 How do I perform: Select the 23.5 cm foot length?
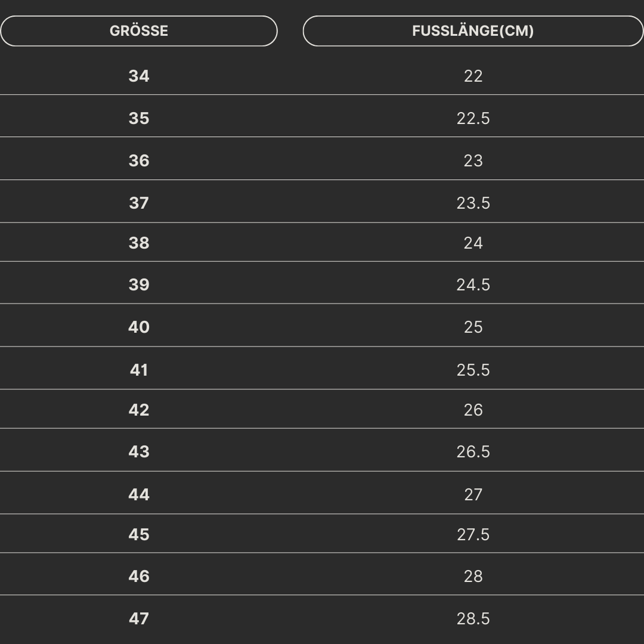point(473,203)
